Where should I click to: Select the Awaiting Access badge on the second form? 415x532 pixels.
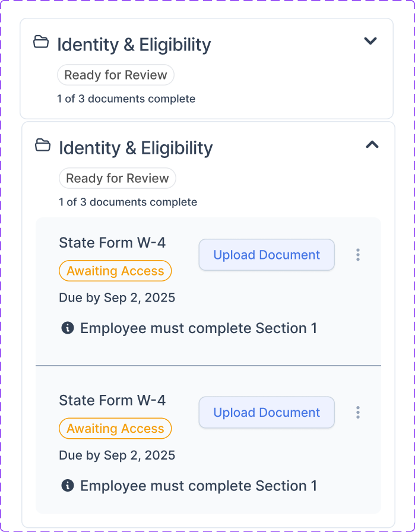coord(115,429)
